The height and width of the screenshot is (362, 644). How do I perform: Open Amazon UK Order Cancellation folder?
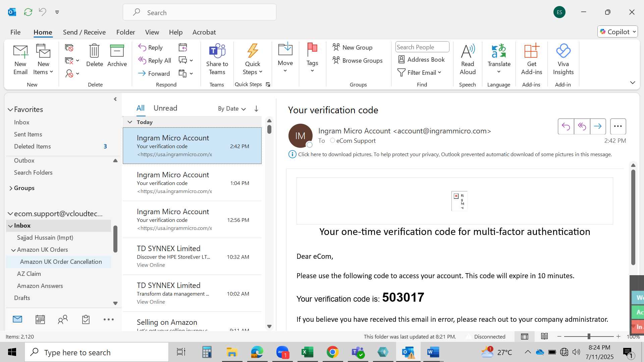click(x=61, y=262)
